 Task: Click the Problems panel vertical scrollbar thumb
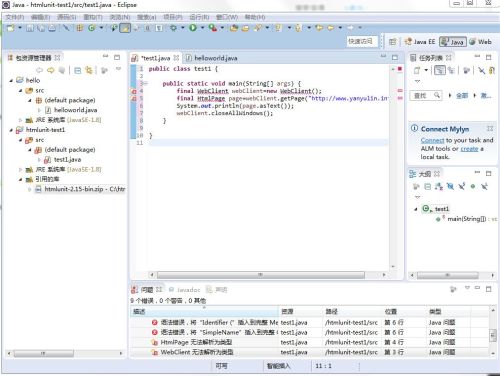point(493,335)
